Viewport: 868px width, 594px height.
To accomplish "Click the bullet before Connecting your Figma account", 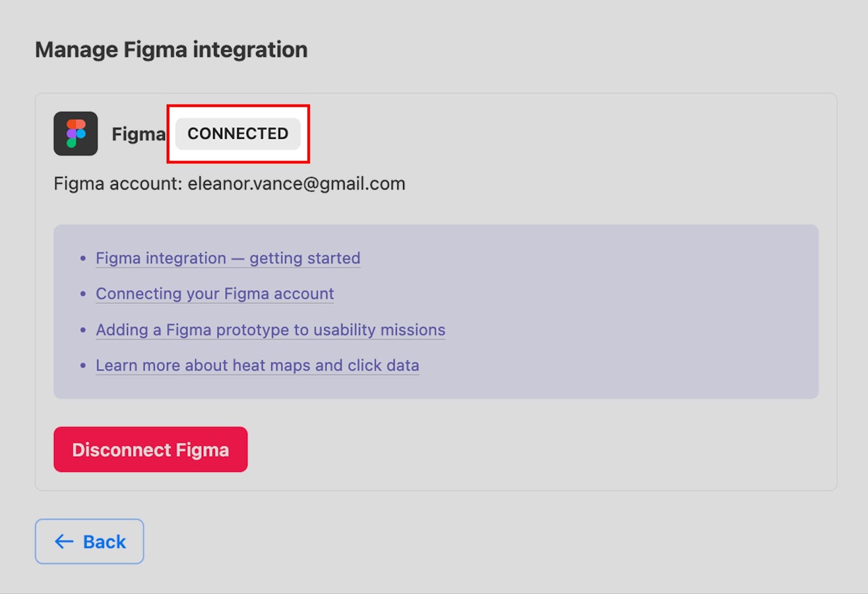I will pyautogui.click(x=83, y=294).
